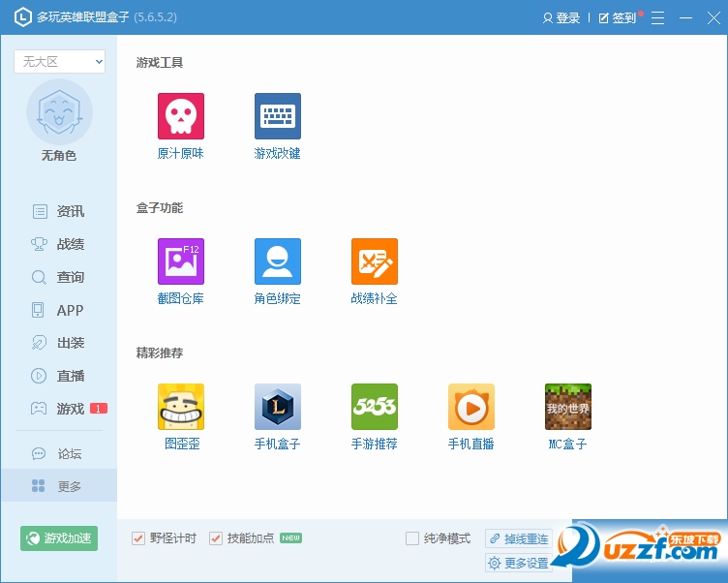Open the 手机盒子 mobile box app

[278, 407]
